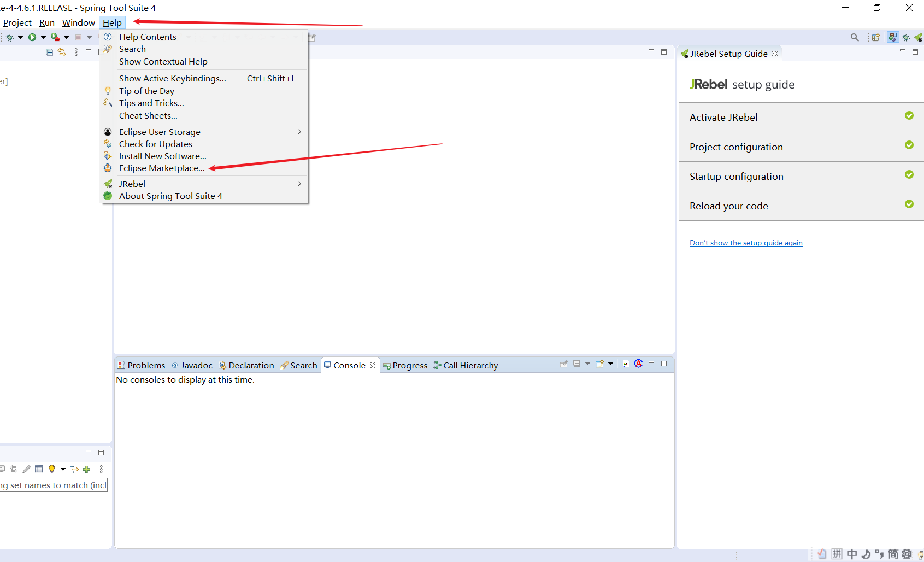Expand the Eclipse User Storage submenu arrow
The image size is (924, 562).
pyautogui.click(x=299, y=132)
